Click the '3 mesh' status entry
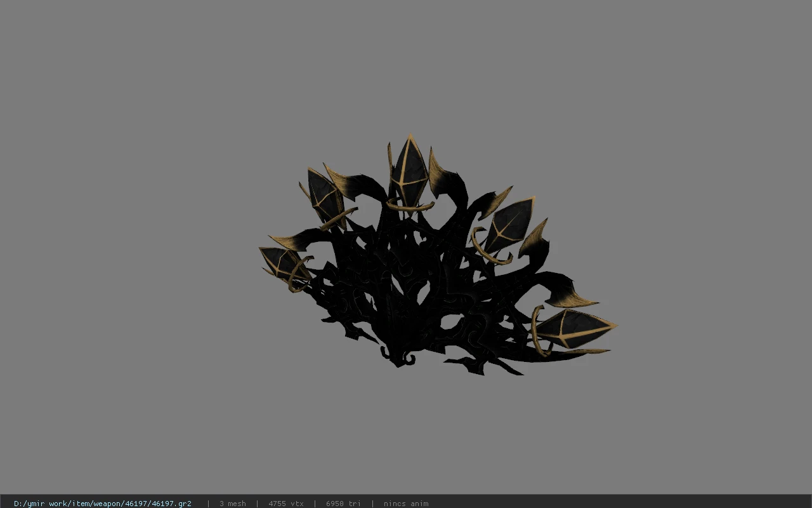Viewport: 812px width, 508px height. click(233, 504)
